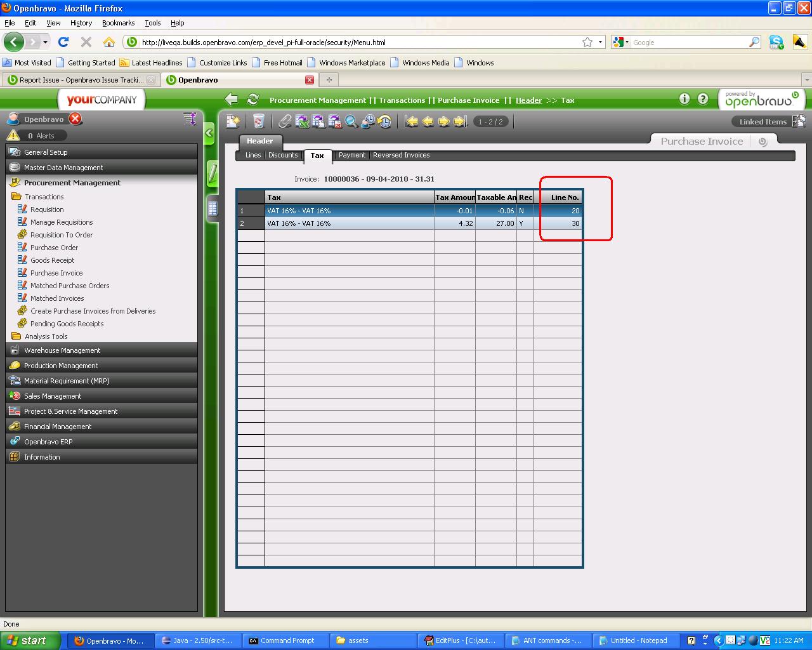Log out using the red X icon
Screen dimensions: 812x650
click(x=75, y=119)
